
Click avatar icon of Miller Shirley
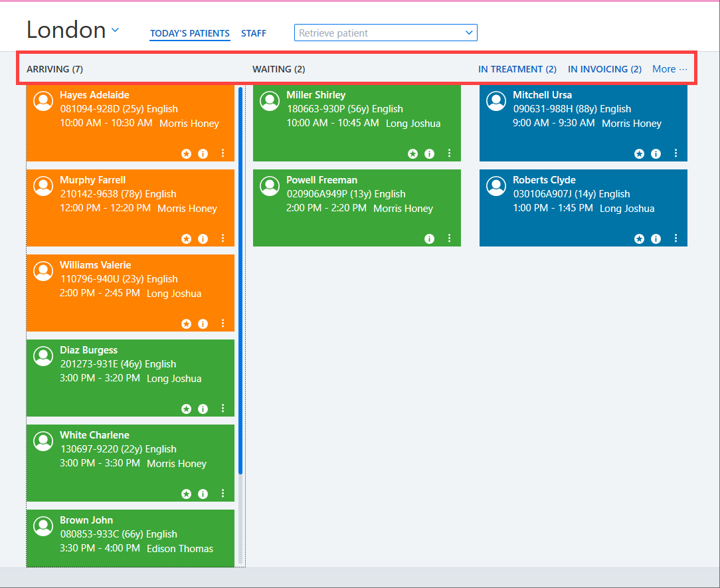270,101
